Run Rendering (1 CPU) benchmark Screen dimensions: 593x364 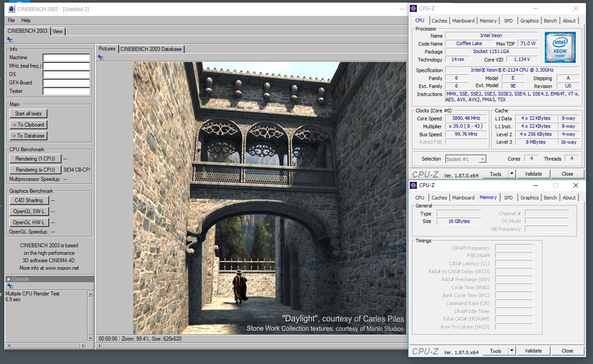pyautogui.click(x=35, y=159)
